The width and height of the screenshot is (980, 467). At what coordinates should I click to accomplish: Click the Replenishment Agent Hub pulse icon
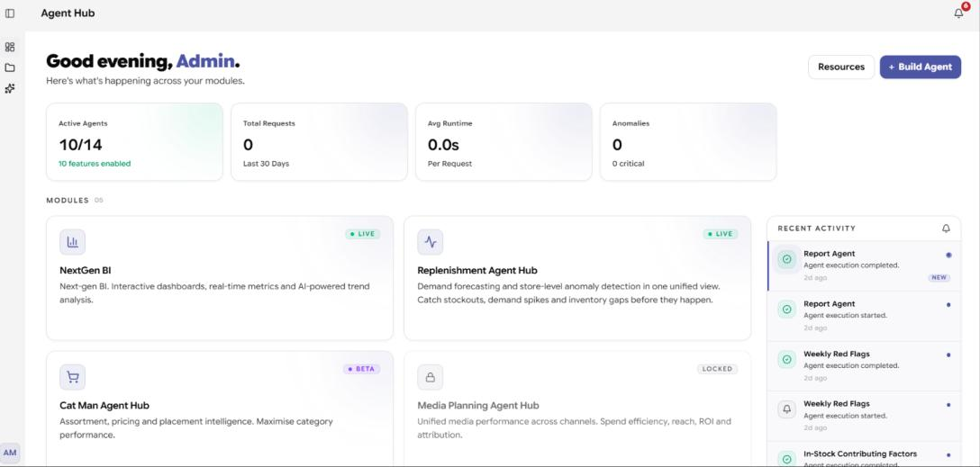(430, 242)
